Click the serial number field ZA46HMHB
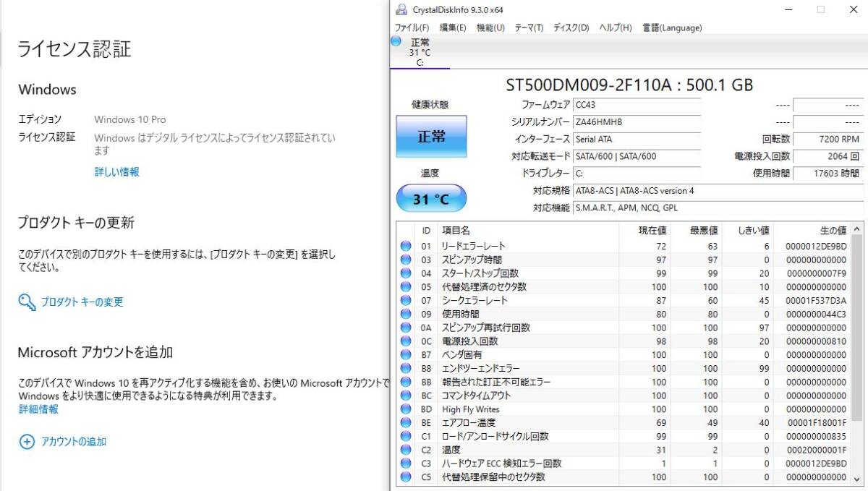 coord(637,122)
